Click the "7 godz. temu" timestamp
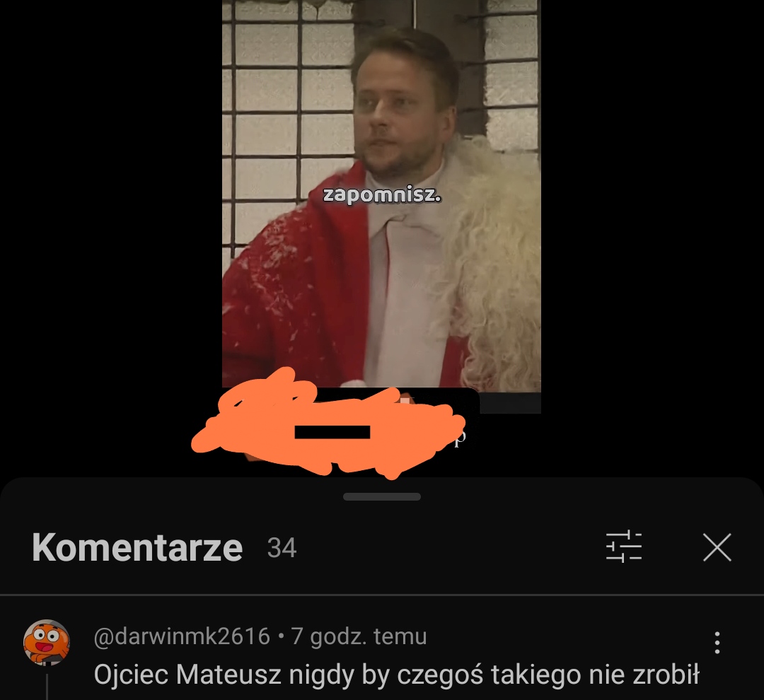Viewport: 764px width, 700px height. click(359, 636)
